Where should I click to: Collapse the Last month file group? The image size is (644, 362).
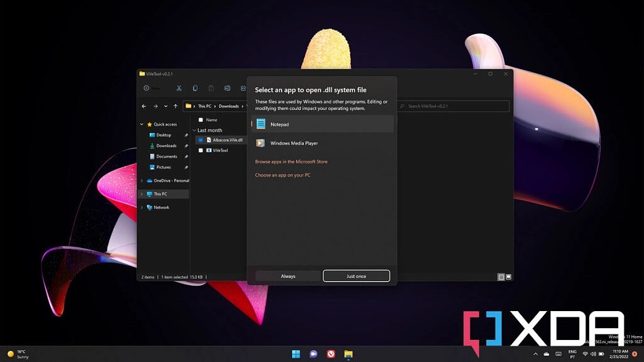194,130
